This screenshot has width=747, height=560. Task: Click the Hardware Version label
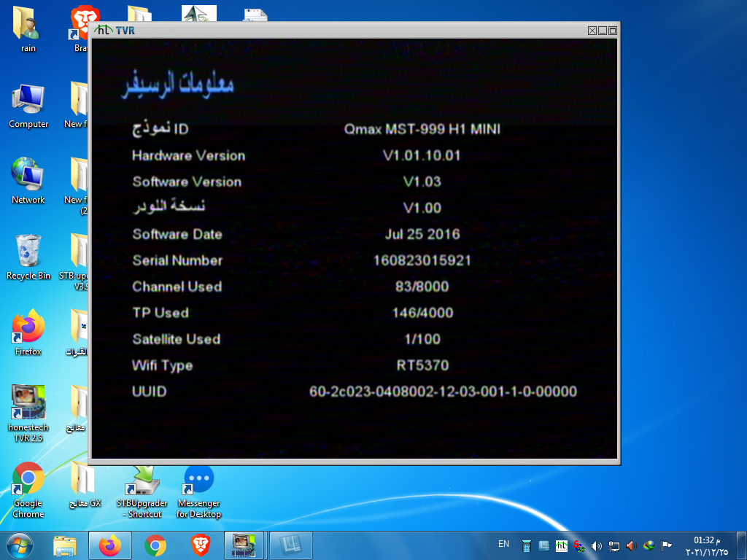(189, 155)
